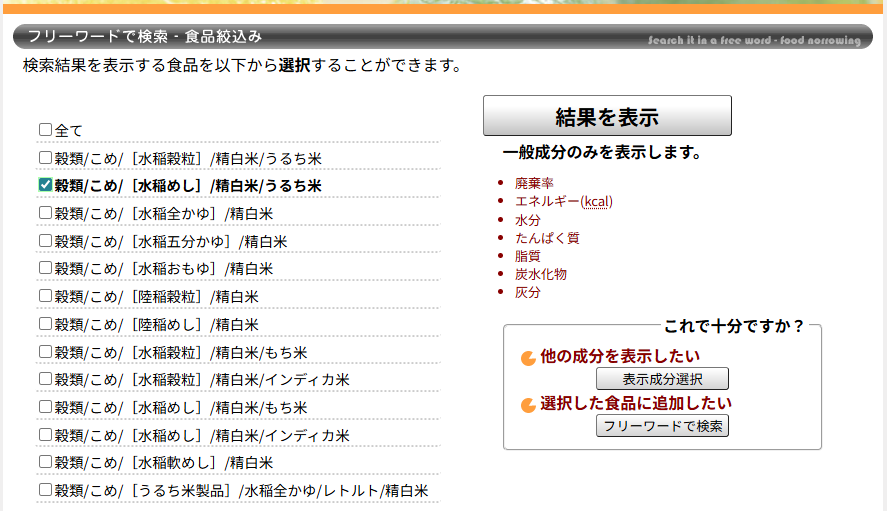
Task: Check the レトルト/精白米 うるち米製品 checkbox
Action: coord(45,489)
